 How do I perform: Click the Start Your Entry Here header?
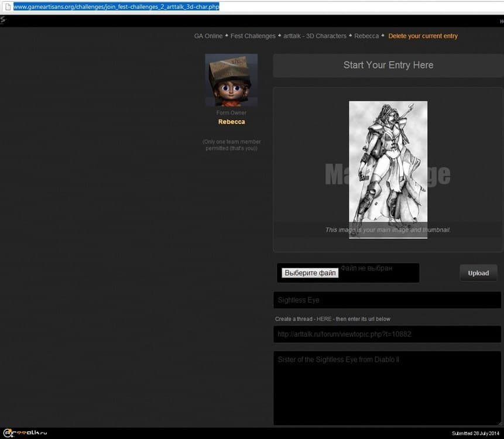click(x=388, y=65)
